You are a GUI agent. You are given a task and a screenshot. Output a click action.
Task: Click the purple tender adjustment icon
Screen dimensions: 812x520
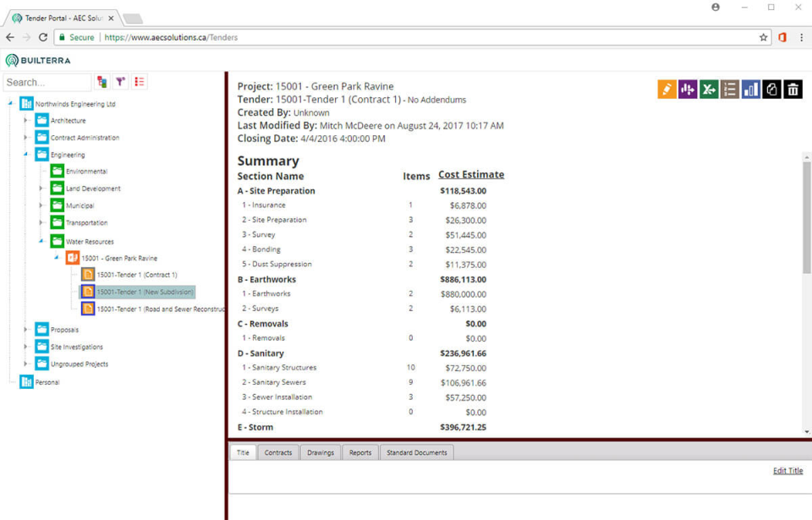(x=688, y=88)
